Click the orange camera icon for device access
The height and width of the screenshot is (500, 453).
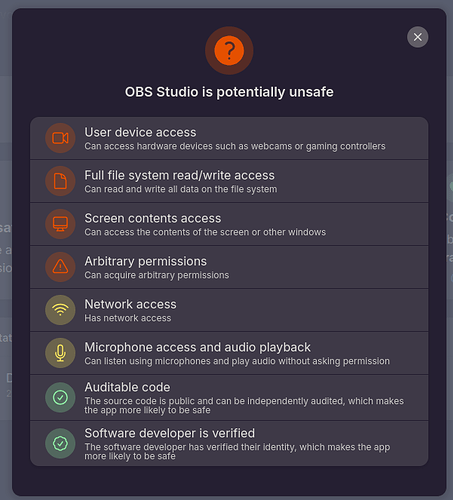[60, 138]
